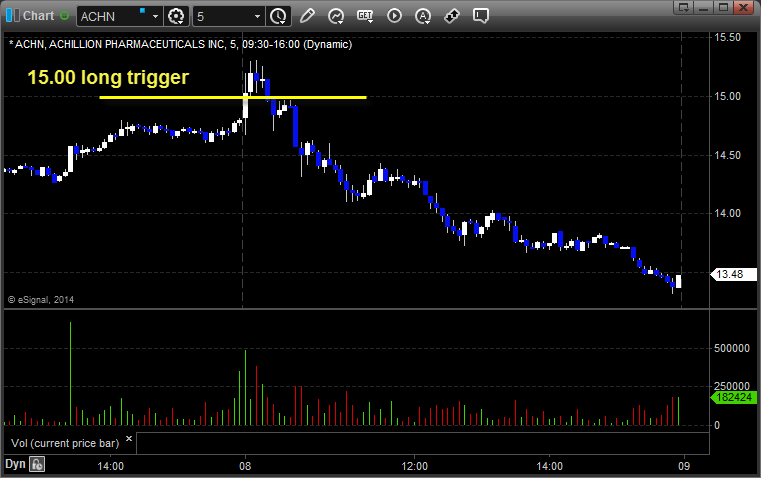Click the blue Chart window type icon
The image size is (761, 478).
[x=13, y=16]
